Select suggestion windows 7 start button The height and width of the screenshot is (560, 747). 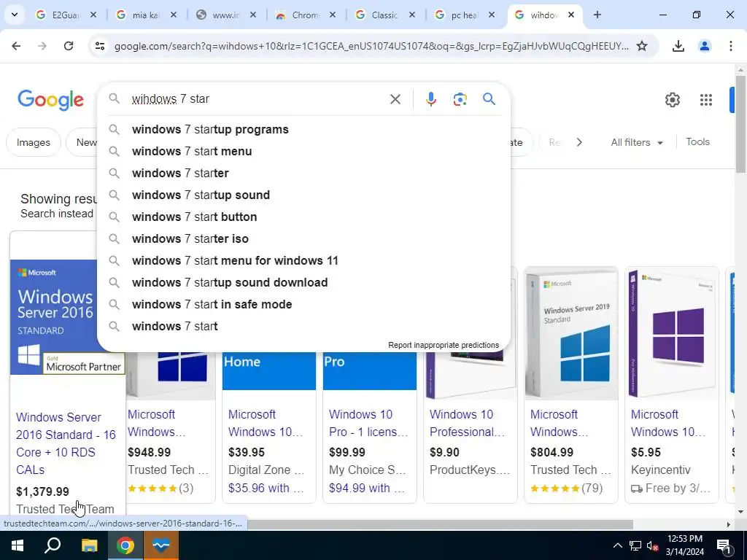point(303,217)
